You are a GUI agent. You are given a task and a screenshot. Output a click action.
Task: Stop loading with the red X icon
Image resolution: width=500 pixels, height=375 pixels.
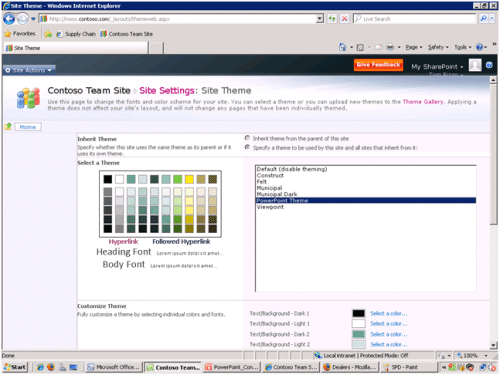344,19
